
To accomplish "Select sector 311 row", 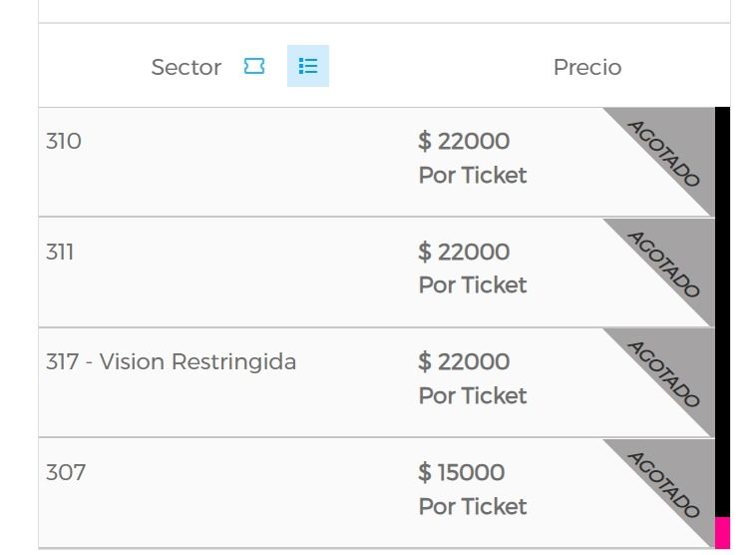I will point(60,252).
